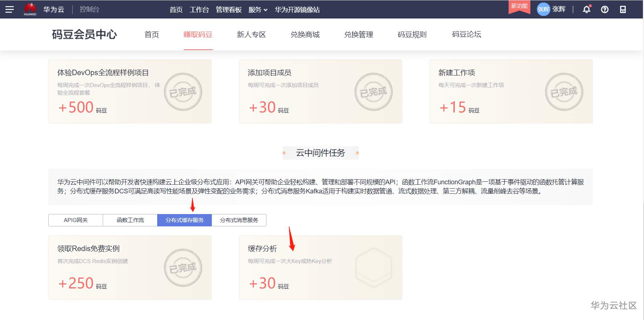This screenshot has width=644, height=320.
Task: Select the 分布式缓存服务 task tab
Action: (x=184, y=220)
